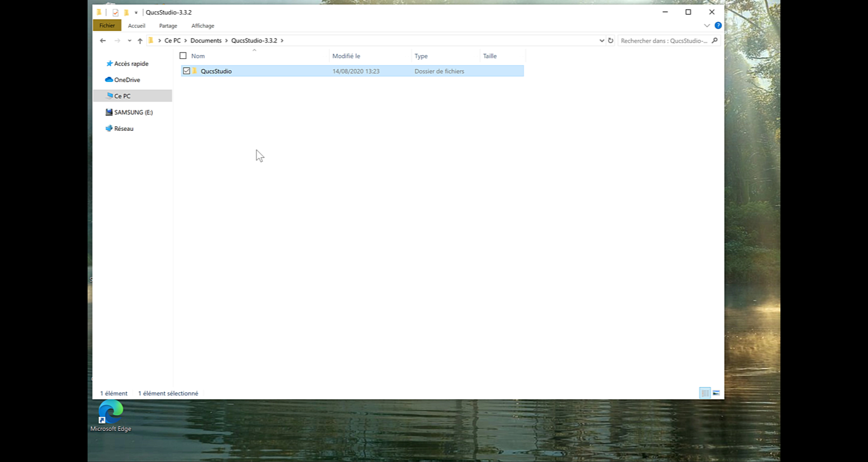Click the 1 élément sélectionné status text
This screenshot has width=868, height=462.
(x=168, y=393)
